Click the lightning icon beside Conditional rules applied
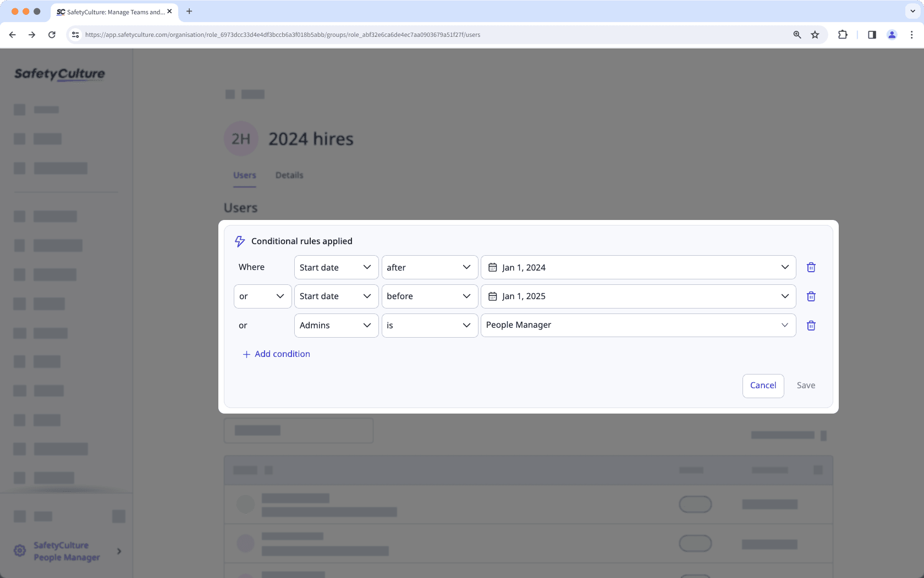Screen dimensions: 924x578 240,241
